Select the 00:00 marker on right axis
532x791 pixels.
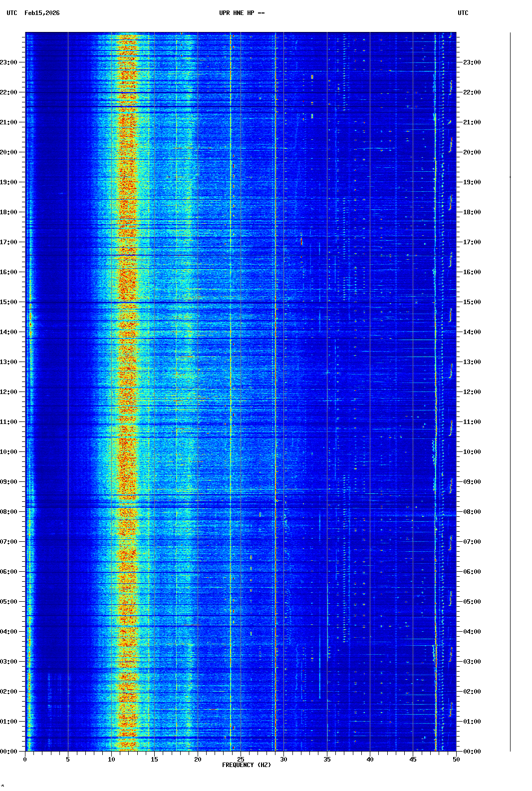pos(472,752)
